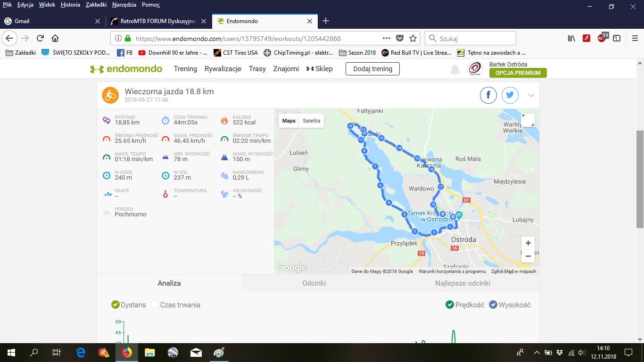Open Rywalizacje navigation menu item
This screenshot has height=362, width=644.
[x=223, y=69]
